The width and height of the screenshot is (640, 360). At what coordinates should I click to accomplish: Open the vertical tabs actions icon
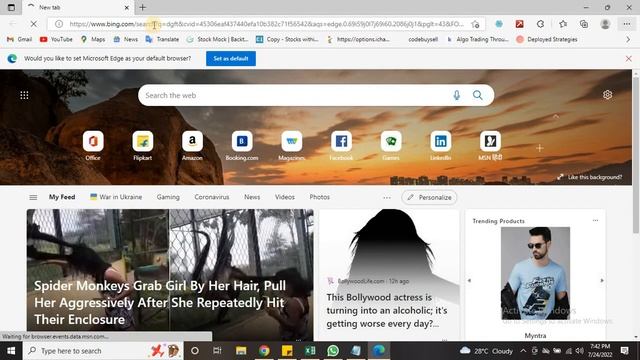[11, 7]
